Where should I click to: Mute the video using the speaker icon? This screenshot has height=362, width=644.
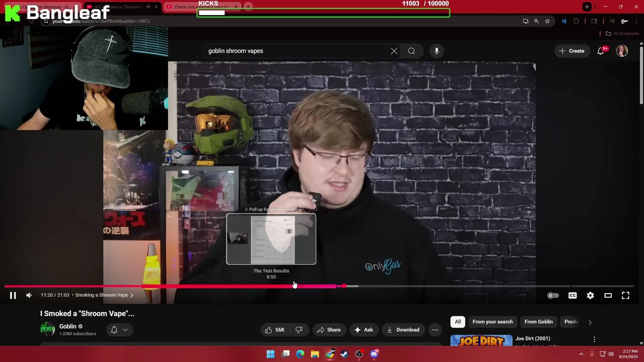(x=29, y=296)
